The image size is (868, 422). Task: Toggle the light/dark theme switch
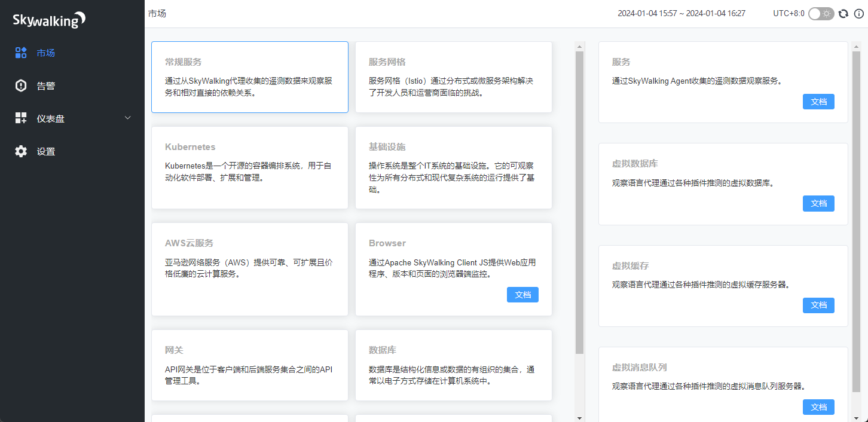tap(821, 14)
